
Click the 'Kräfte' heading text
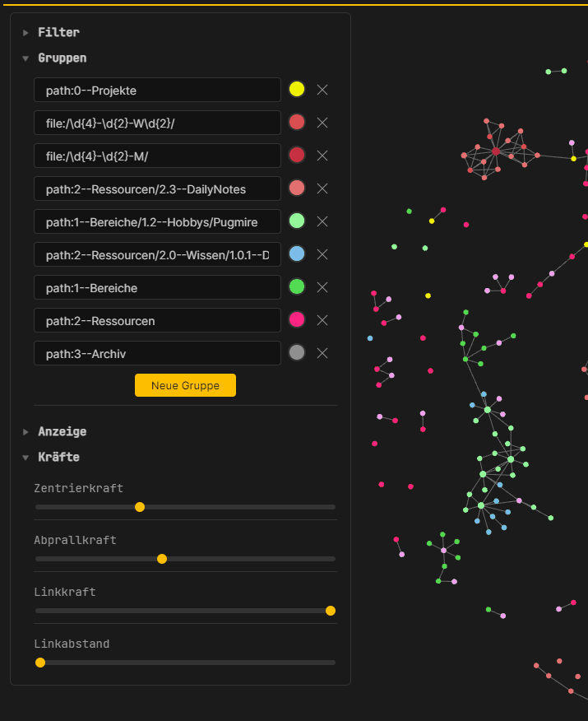59,457
